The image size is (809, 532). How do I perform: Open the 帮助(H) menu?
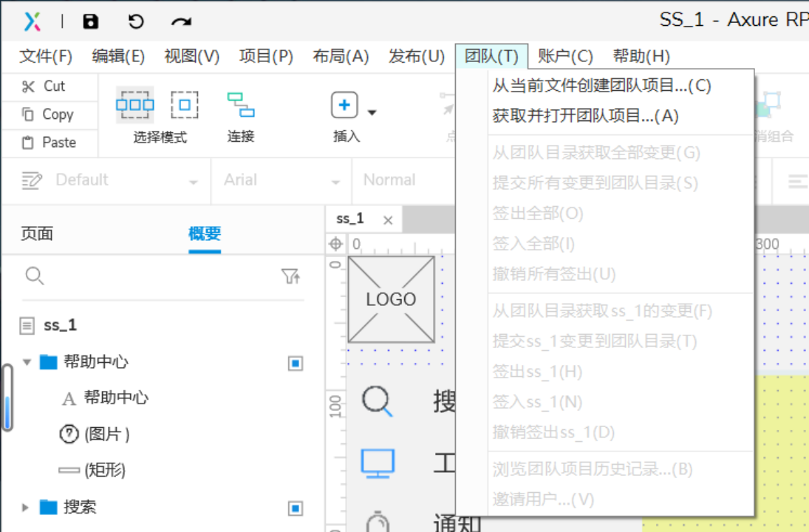[641, 55]
